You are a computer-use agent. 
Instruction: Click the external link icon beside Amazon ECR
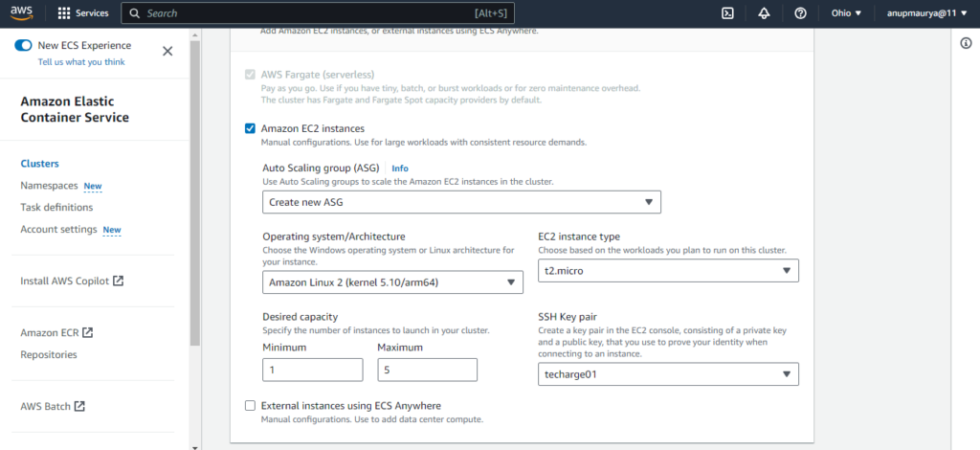tap(87, 332)
